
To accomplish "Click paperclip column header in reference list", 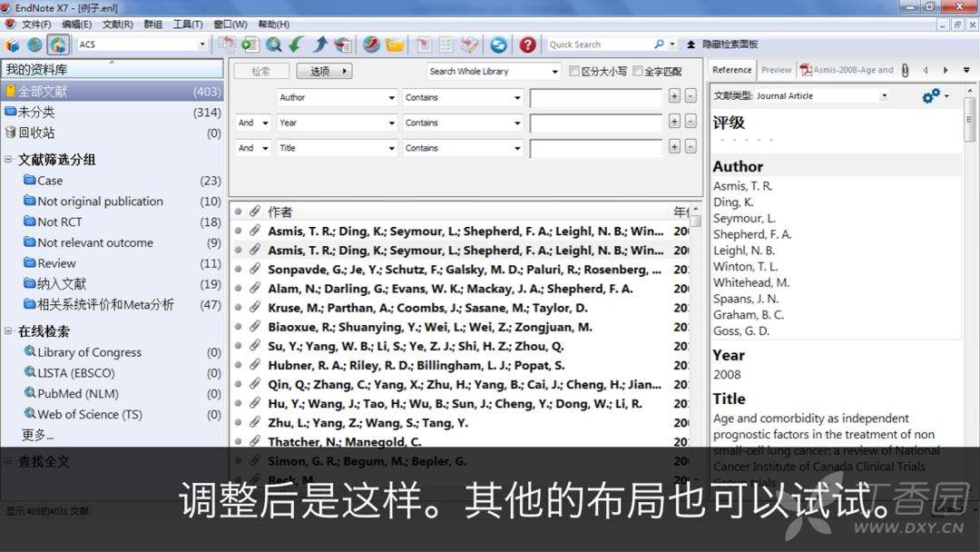I will point(254,212).
